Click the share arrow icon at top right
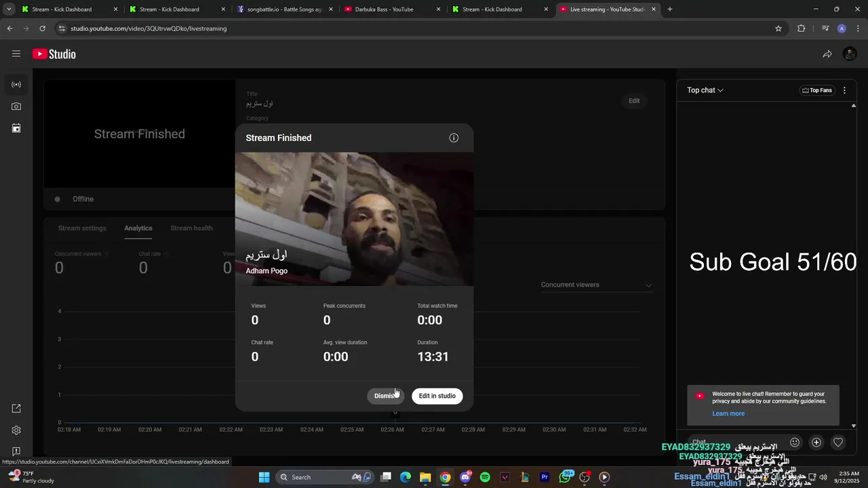 (827, 54)
